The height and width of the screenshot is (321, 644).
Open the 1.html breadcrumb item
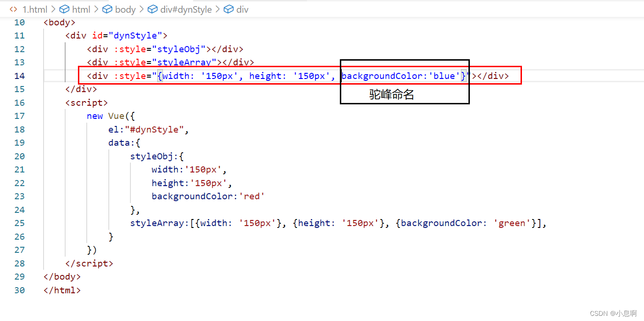click(34, 9)
